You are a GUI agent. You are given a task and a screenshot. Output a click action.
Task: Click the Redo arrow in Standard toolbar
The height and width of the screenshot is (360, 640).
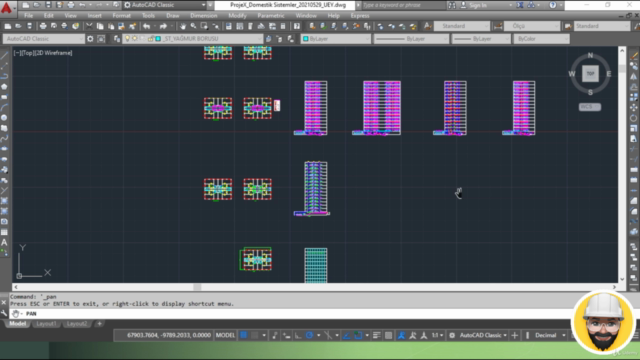point(163,26)
